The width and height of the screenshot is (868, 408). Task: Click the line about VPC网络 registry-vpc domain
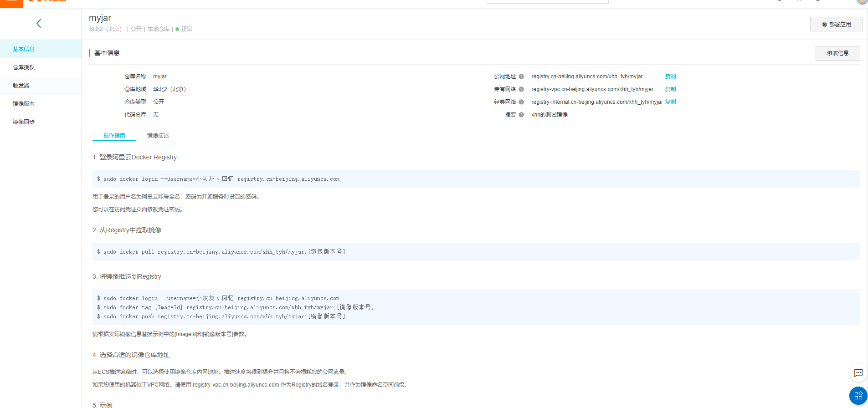click(x=251, y=385)
